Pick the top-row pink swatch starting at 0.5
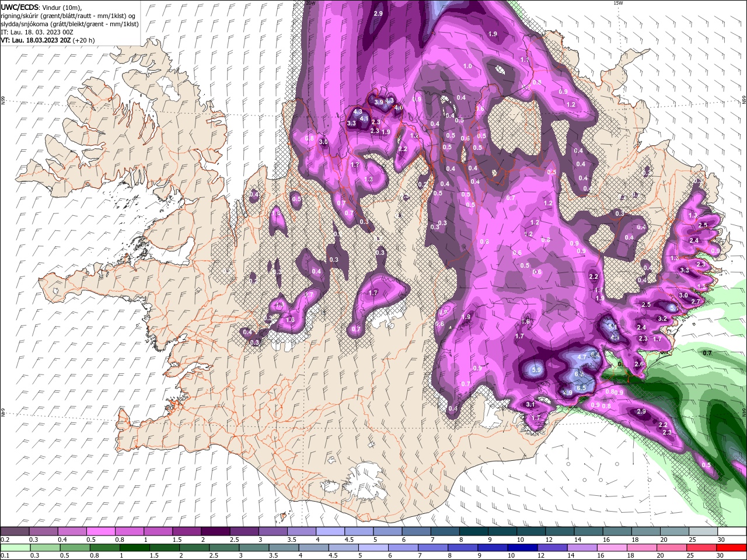The width and height of the screenshot is (747, 560). point(100,531)
